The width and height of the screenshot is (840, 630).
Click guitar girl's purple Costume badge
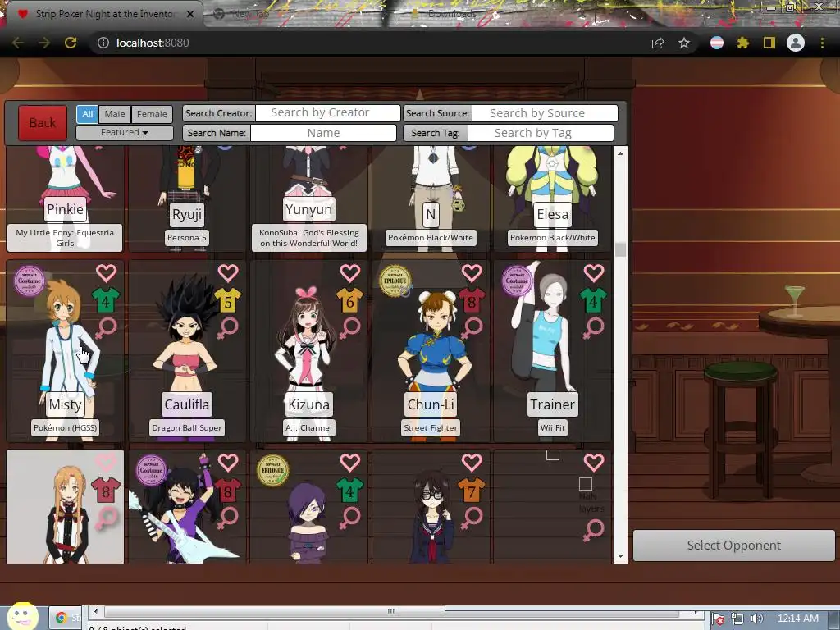[x=151, y=470]
